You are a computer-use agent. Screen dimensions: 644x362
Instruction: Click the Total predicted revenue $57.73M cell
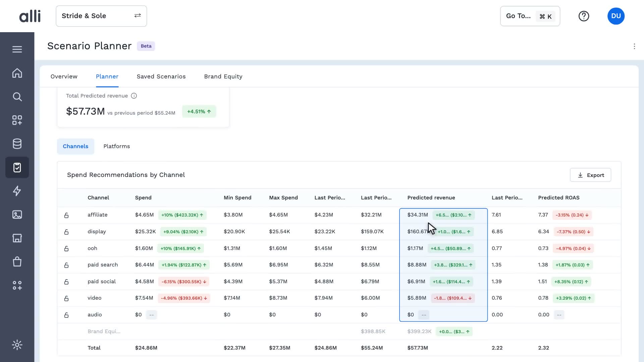click(x=418, y=348)
